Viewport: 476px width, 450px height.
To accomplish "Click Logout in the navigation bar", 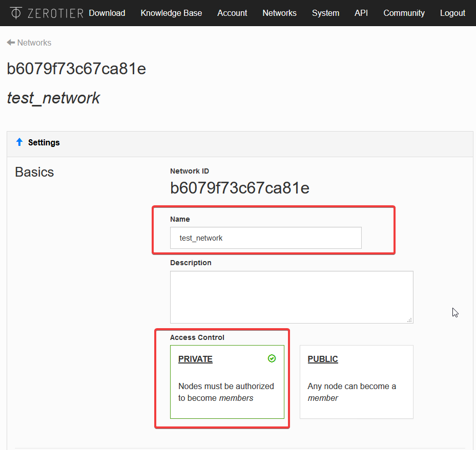I will [x=452, y=13].
